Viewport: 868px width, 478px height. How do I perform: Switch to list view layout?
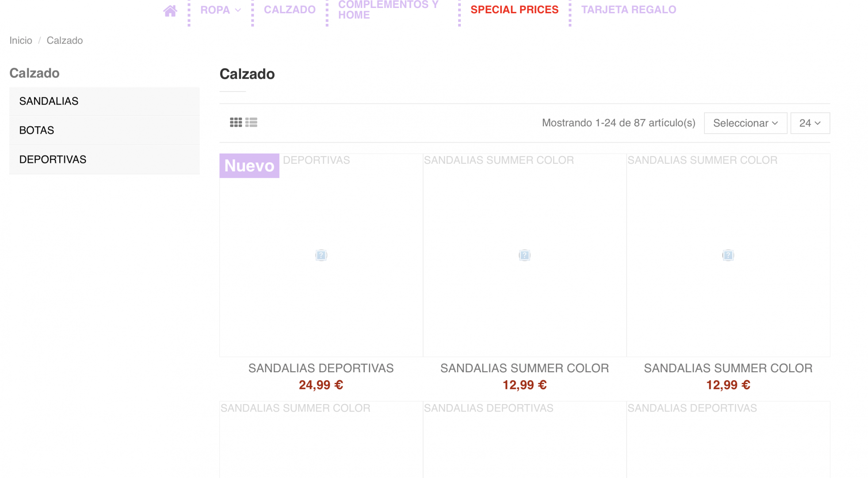pyautogui.click(x=251, y=123)
